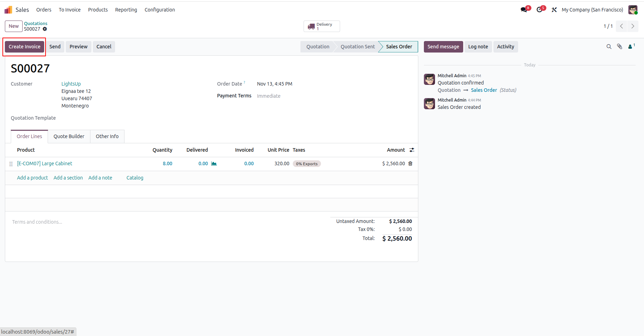
Task: Open the Mitchell Admin user avatar menu
Action: coord(633,10)
